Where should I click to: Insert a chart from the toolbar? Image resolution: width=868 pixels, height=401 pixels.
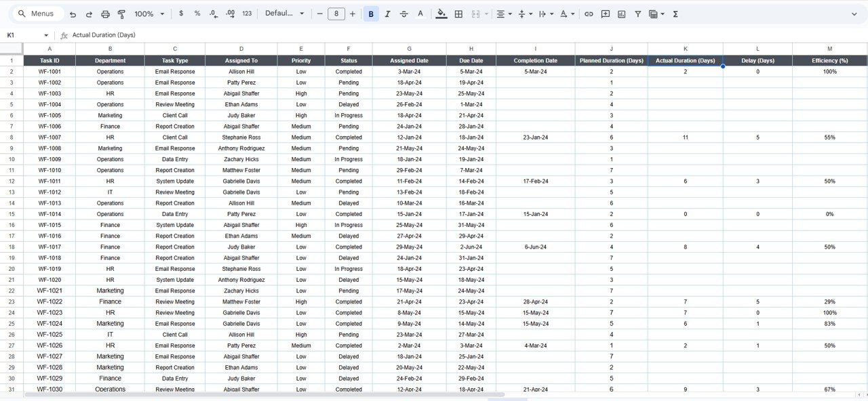click(x=621, y=14)
